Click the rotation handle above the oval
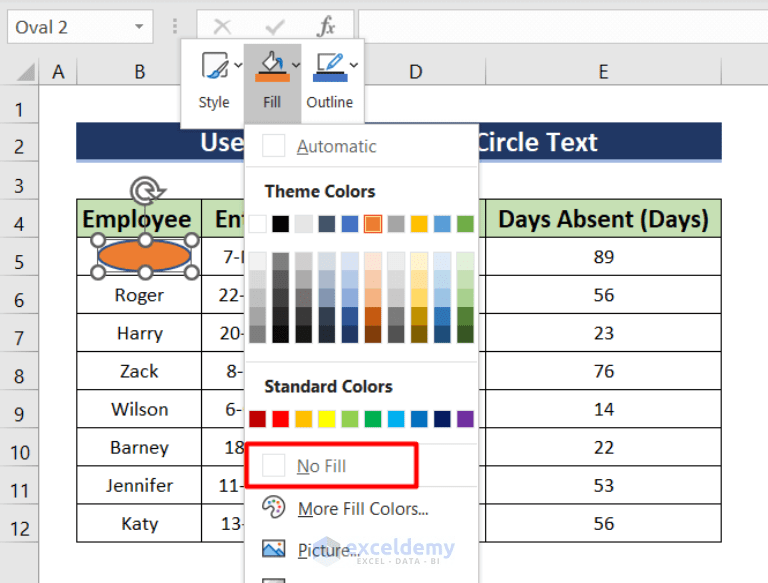 pos(146,190)
